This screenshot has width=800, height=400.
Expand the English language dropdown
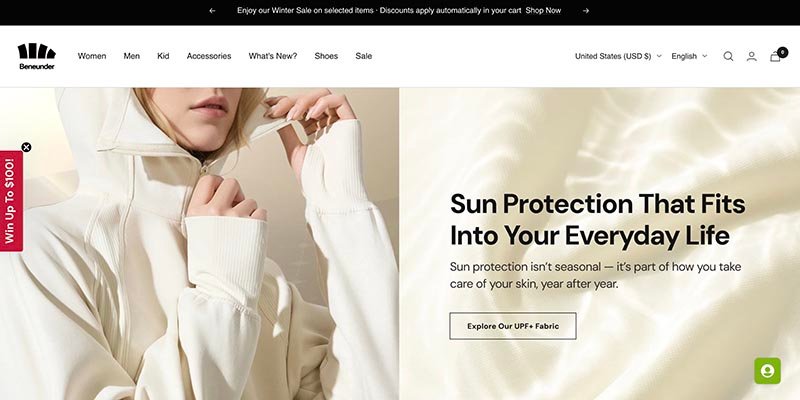click(x=689, y=56)
